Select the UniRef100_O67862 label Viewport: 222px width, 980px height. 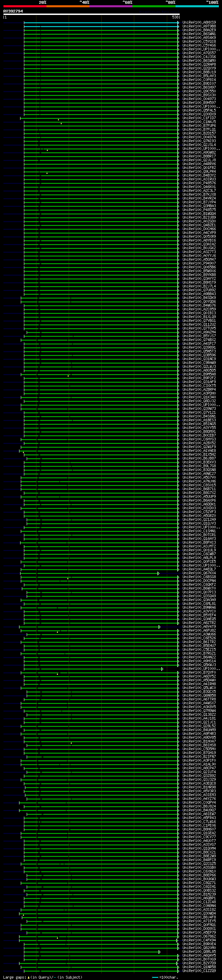pyautogui.click(x=199, y=936)
